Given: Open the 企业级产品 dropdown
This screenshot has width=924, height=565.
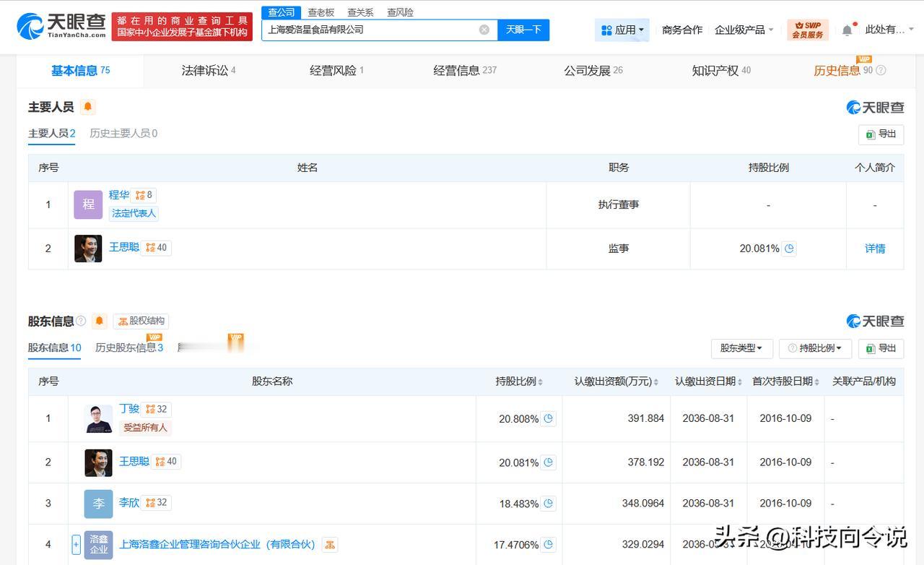Looking at the screenshot, I should pos(744,30).
